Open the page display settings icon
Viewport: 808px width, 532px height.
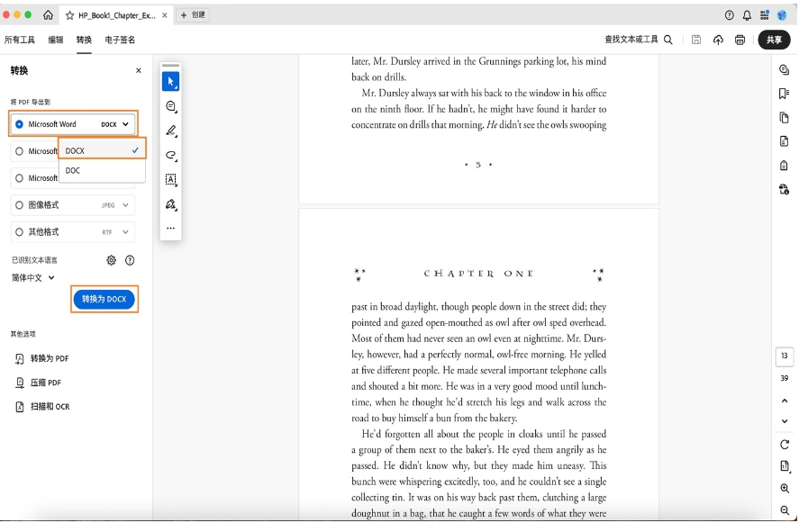(x=785, y=466)
